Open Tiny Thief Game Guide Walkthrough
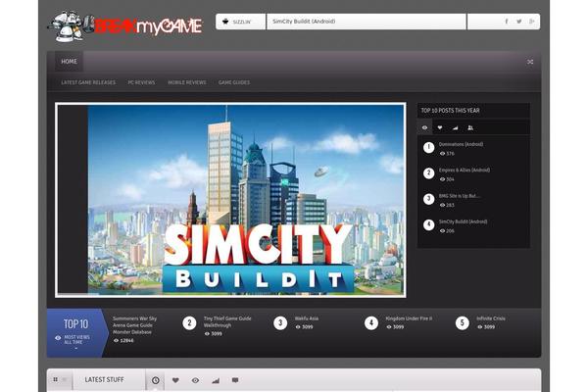Screen dimensions: 588x392 click(x=227, y=321)
